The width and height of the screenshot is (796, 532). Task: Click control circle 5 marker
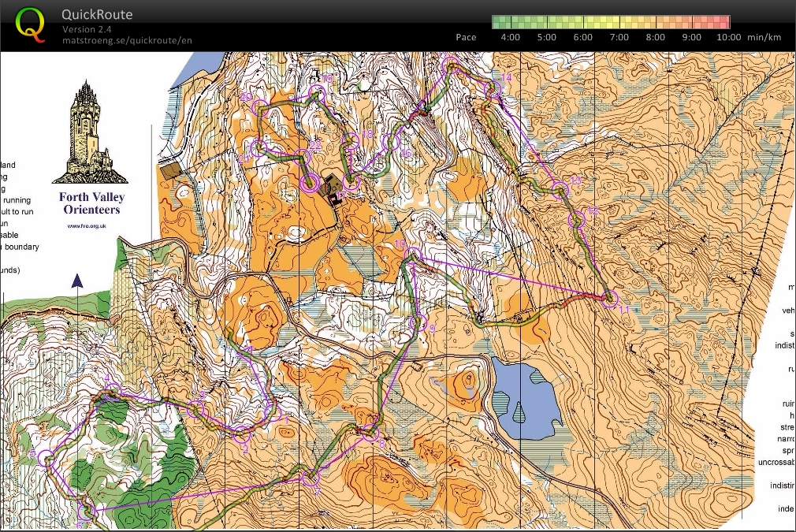[x=46, y=459]
